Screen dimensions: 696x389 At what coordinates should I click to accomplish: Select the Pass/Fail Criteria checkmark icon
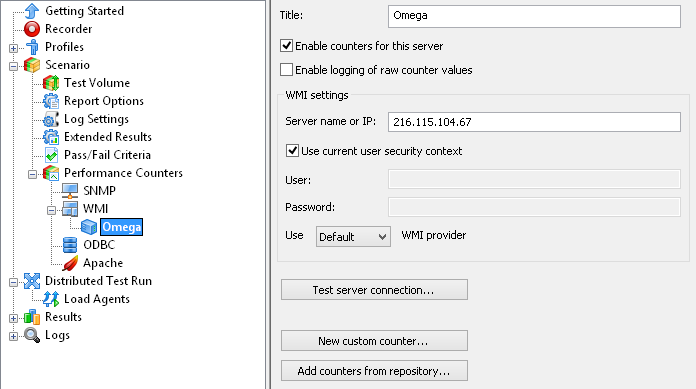[x=51, y=155]
